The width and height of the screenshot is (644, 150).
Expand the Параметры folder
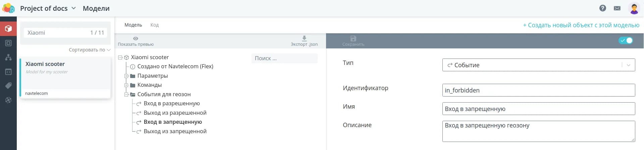(x=126, y=76)
